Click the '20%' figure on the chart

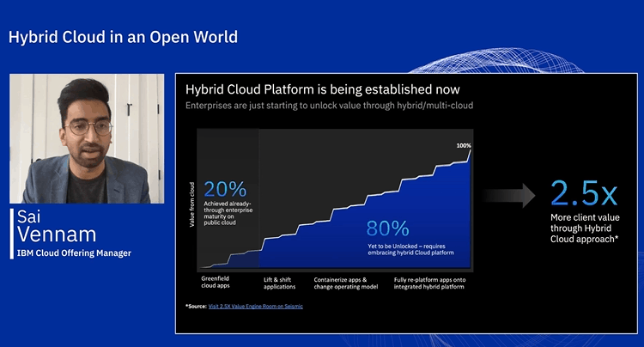(x=225, y=189)
